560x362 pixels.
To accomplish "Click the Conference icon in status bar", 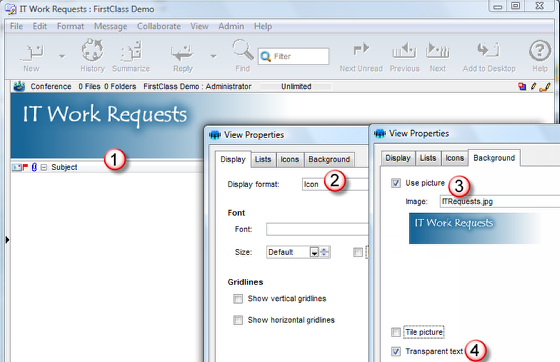I will coord(19,86).
